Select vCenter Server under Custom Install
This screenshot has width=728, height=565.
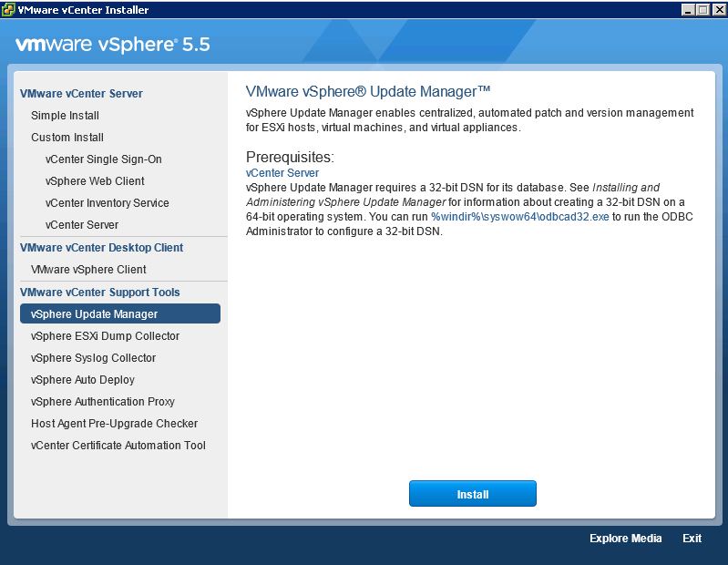point(82,225)
